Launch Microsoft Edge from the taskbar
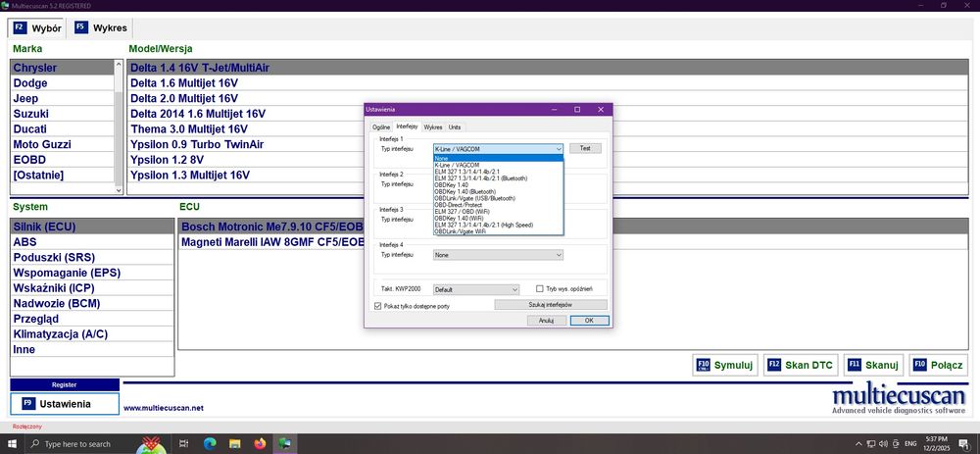Screen dimensions: 980x454 pos(210,443)
